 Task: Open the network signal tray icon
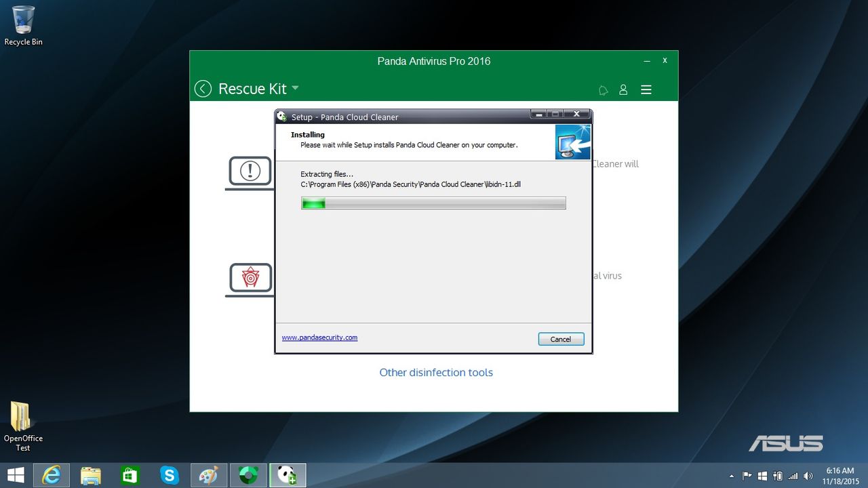pyautogui.click(x=793, y=476)
